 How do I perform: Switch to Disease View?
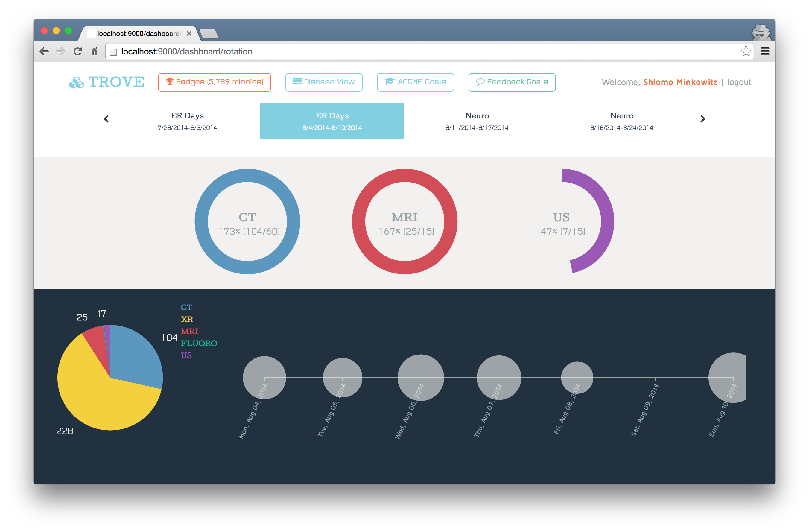pos(324,82)
